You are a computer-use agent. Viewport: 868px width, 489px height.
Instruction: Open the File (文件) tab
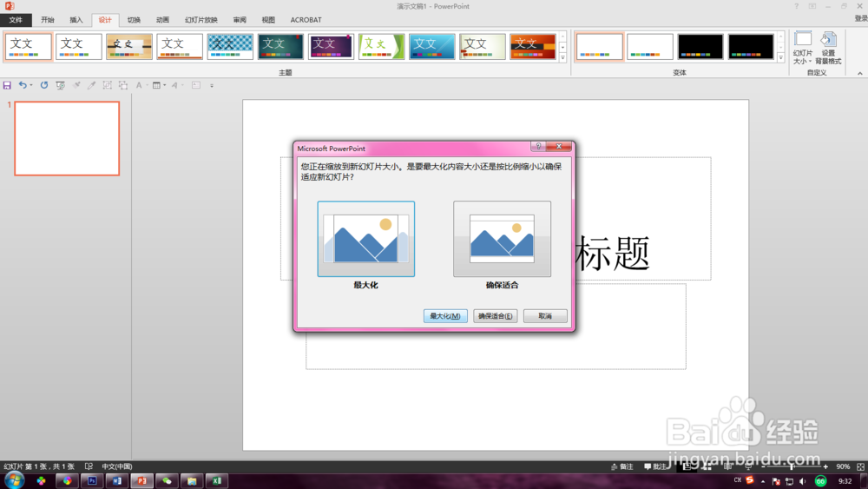point(16,20)
